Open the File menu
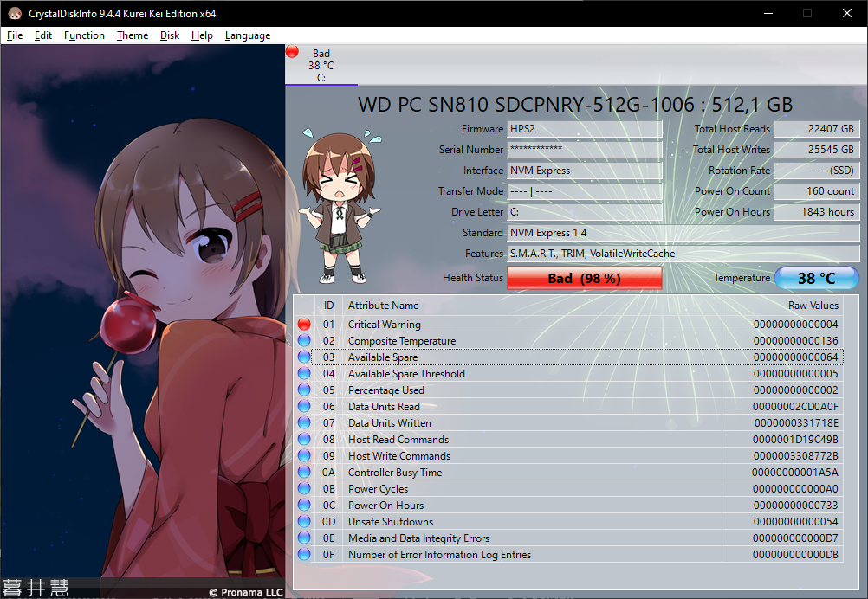Image resolution: width=868 pixels, height=599 pixels. coord(15,35)
